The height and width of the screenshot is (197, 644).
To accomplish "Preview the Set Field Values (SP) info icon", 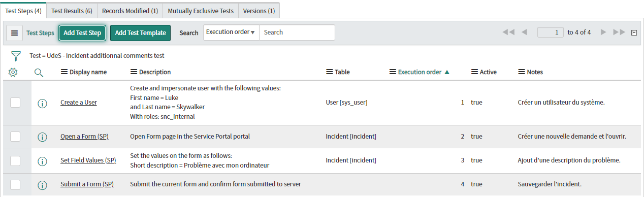I will (43, 161).
